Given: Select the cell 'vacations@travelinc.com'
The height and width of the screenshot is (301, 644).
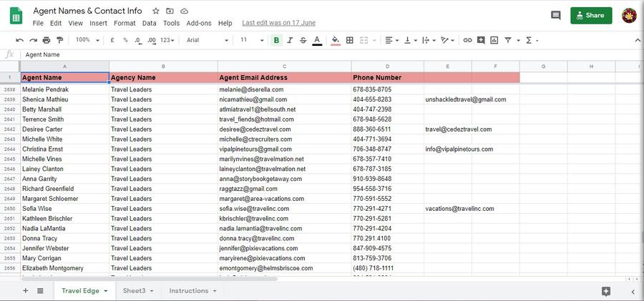Looking at the screenshot, I should [x=459, y=209].
